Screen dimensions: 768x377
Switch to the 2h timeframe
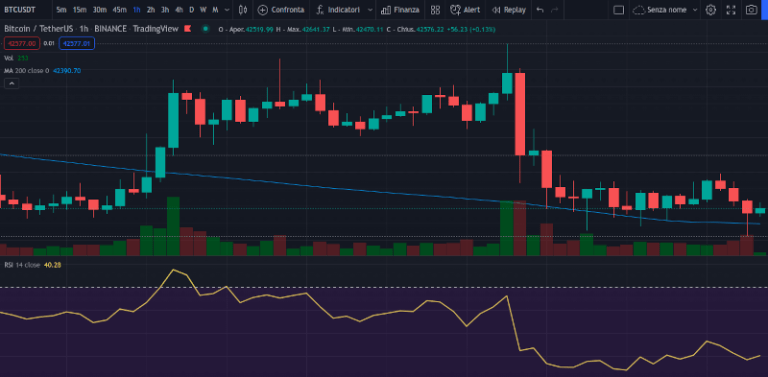(151, 10)
